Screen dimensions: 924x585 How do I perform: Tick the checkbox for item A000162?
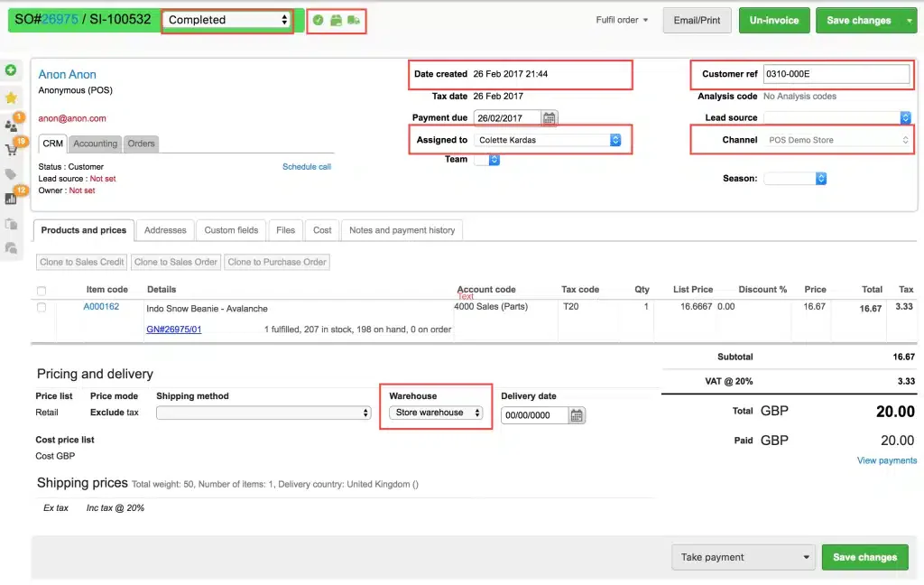pos(42,307)
